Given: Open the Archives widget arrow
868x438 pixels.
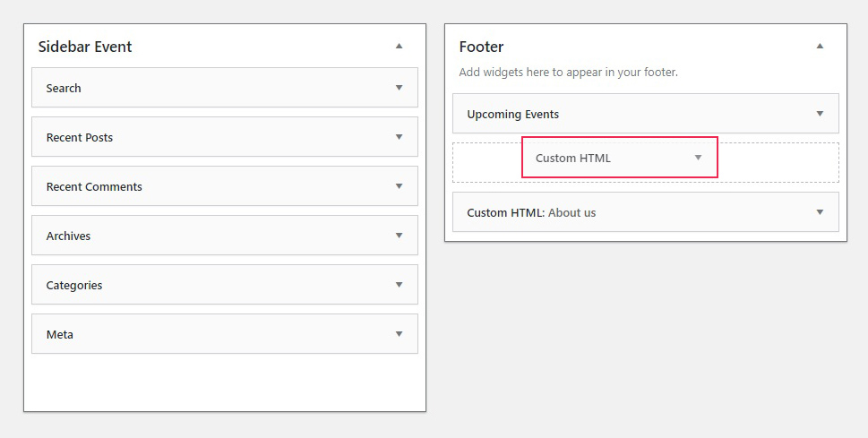Looking at the screenshot, I should point(400,236).
